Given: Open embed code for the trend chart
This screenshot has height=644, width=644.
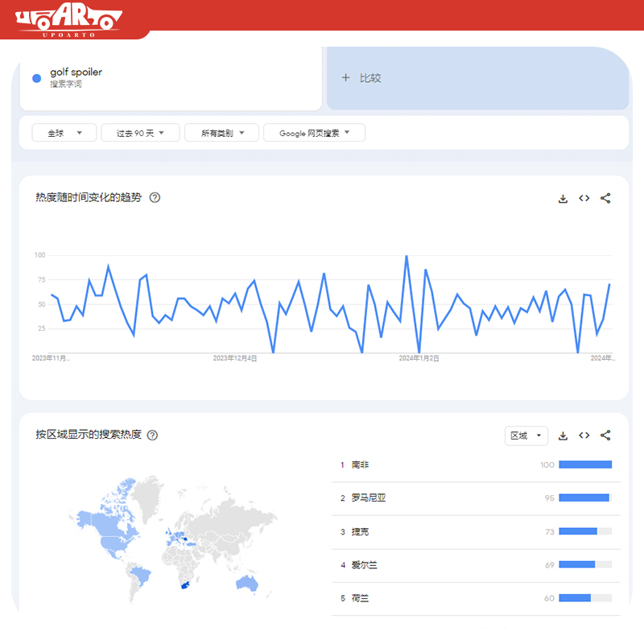Looking at the screenshot, I should (584, 198).
